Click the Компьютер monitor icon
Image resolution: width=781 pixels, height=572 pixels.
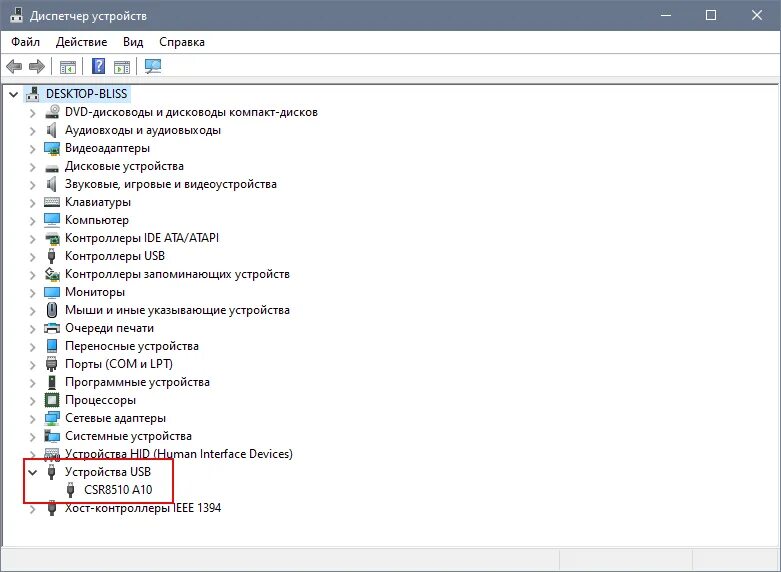click(52, 220)
